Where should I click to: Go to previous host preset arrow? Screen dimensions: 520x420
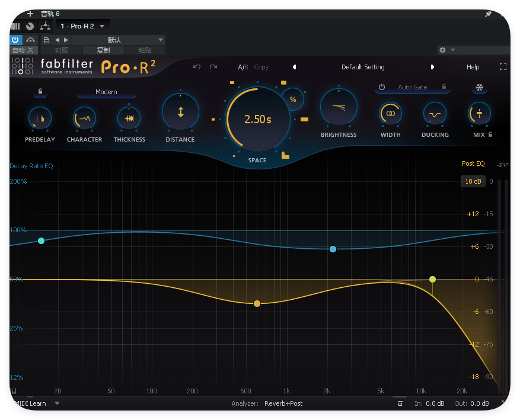58,40
